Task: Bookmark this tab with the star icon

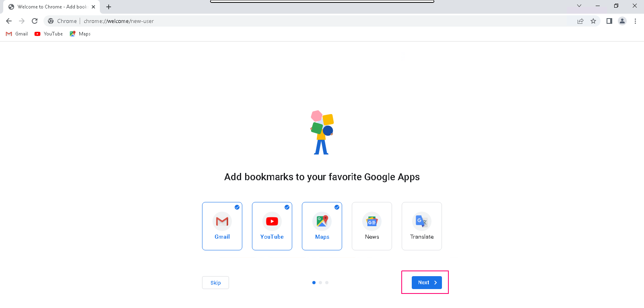Action: [593, 21]
